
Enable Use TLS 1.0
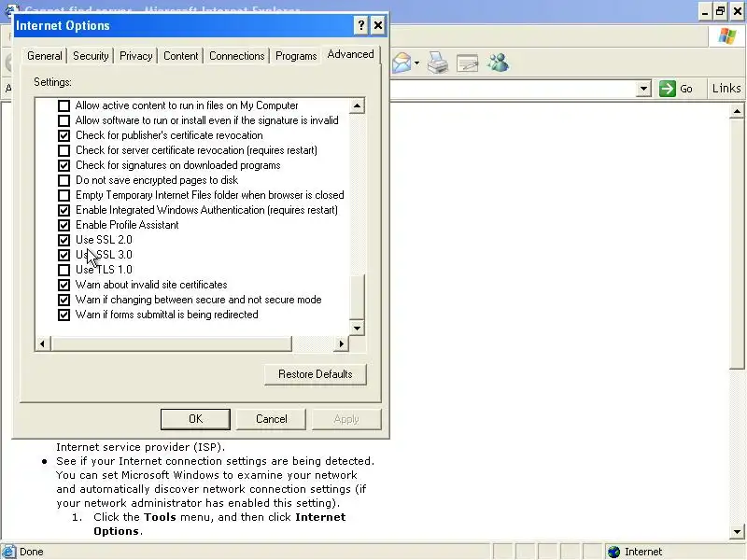[63, 270]
